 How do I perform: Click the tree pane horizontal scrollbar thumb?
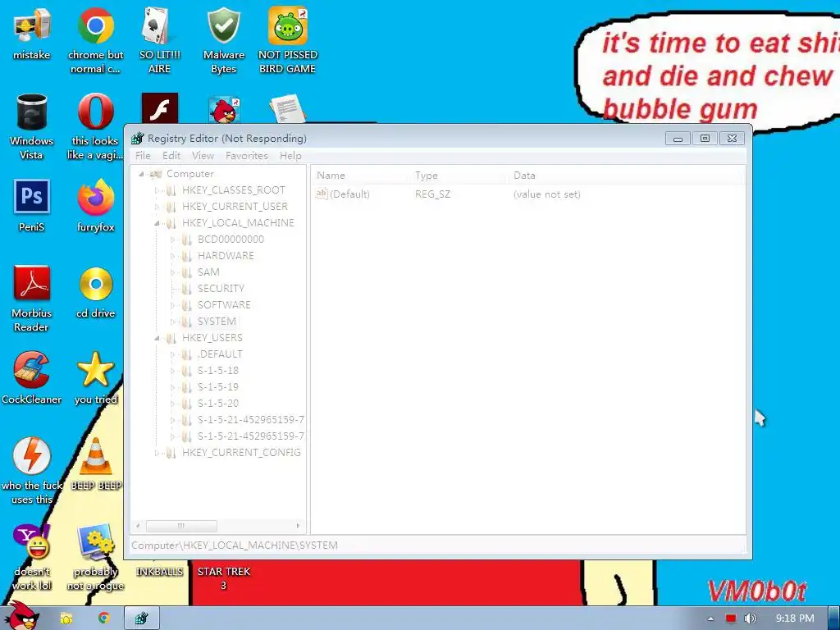(181, 526)
